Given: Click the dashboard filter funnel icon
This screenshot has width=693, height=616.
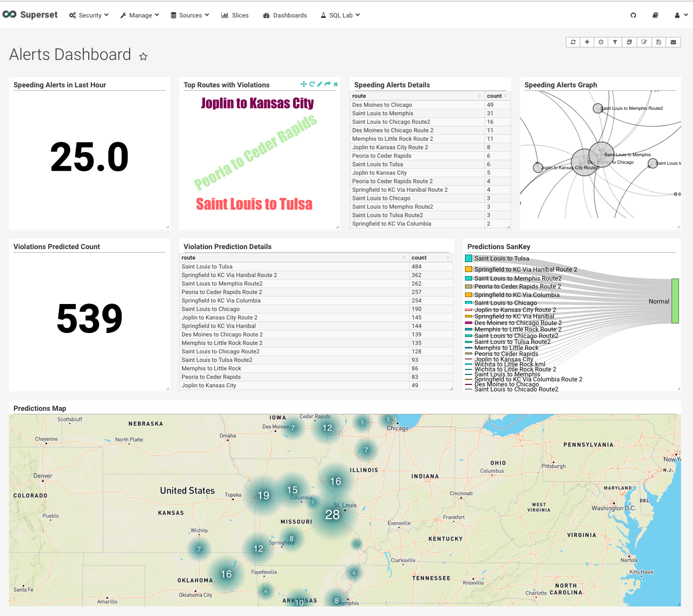Looking at the screenshot, I should pos(615,42).
